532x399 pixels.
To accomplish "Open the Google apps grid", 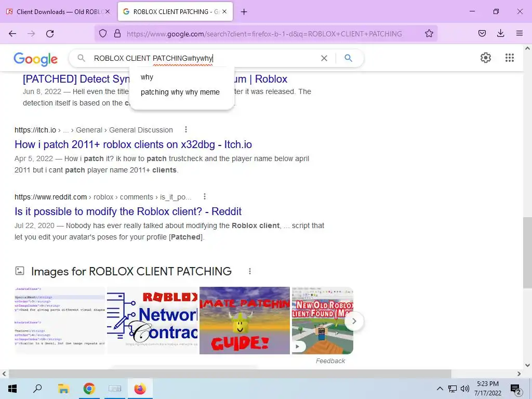I will point(510,58).
